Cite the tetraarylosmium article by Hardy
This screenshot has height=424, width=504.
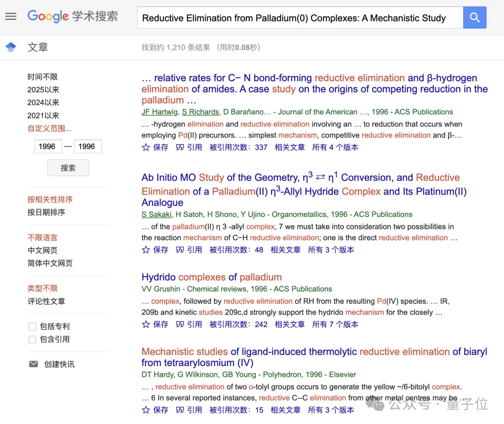189,410
